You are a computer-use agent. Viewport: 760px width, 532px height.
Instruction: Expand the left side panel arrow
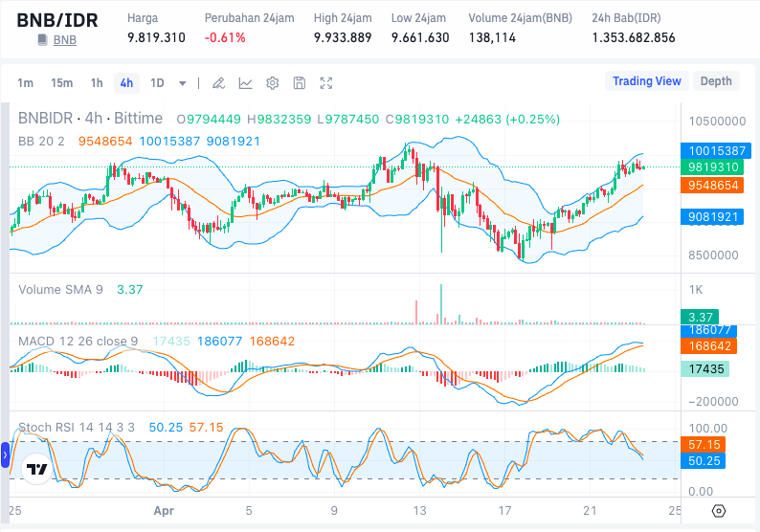[x=6, y=454]
